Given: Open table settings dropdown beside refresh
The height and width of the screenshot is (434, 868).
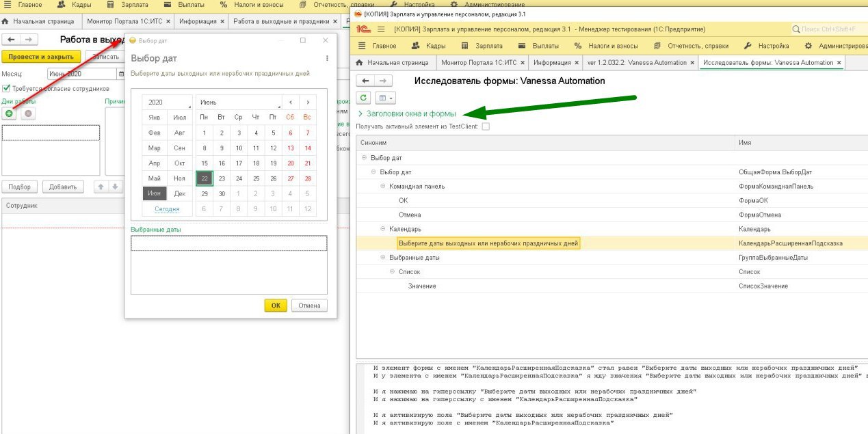Looking at the screenshot, I should [x=386, y=98].
